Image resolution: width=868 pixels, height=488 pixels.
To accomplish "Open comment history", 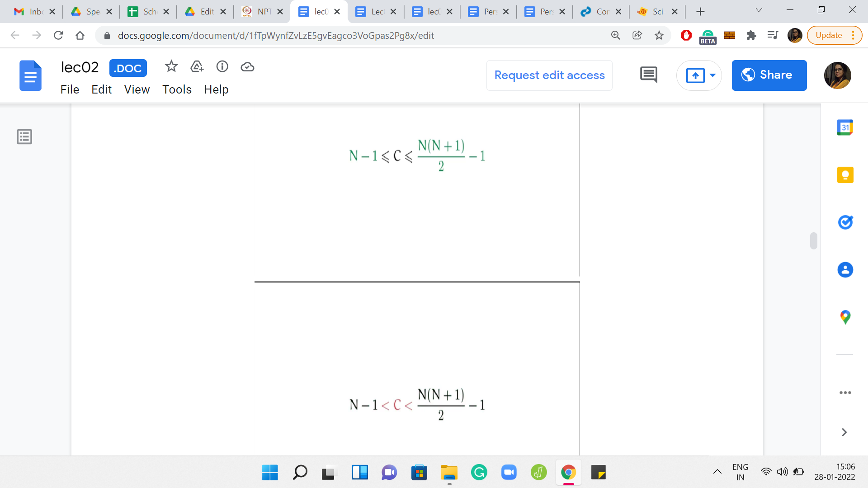I will tap(648, 75).
